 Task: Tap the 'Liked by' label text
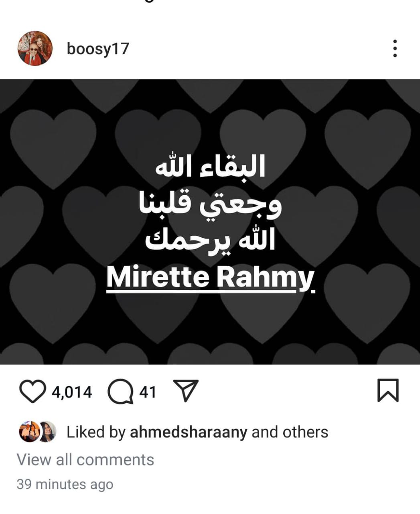[96, 432]
